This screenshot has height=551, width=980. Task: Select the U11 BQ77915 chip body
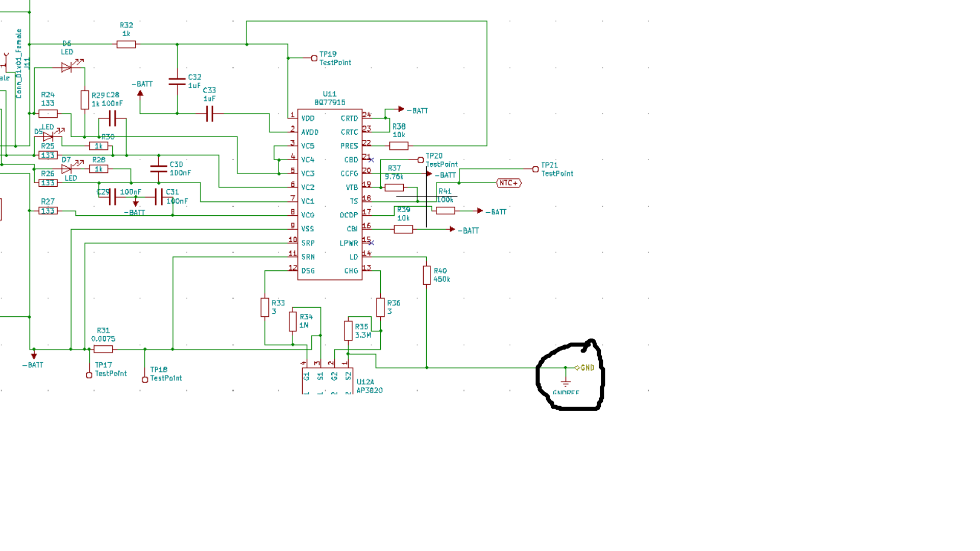pyautogui.click(x=330, y=194)
